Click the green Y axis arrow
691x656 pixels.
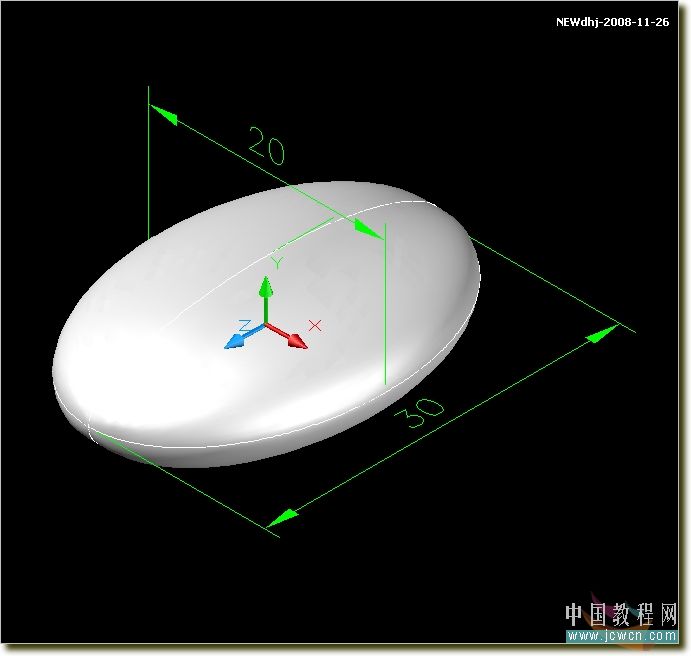coord(266,300)
